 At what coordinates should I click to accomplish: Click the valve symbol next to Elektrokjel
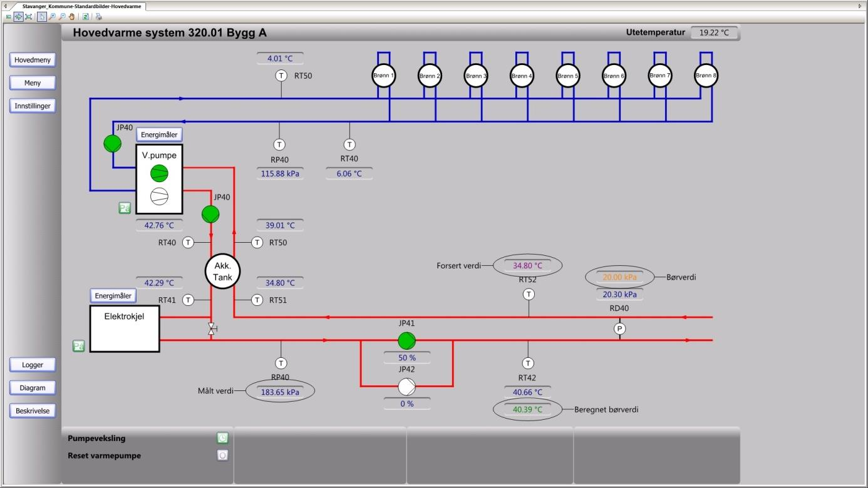pyautogui.click(x=211, y=328)
